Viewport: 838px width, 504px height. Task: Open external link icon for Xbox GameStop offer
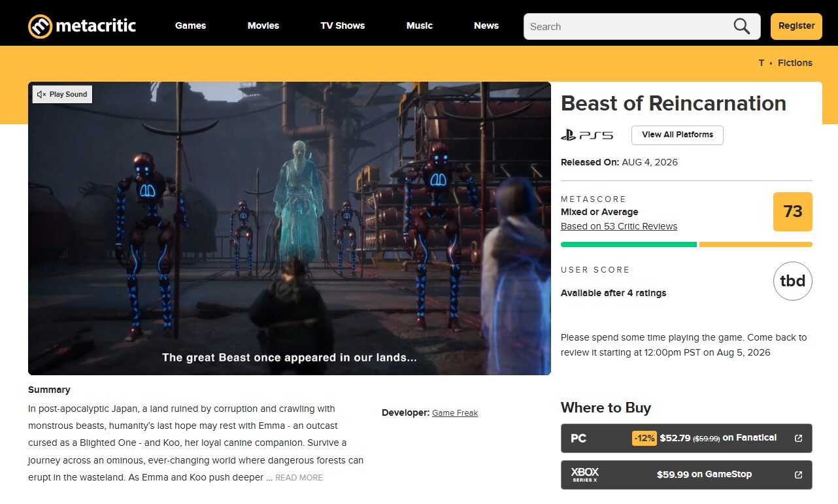pos(798,475)
